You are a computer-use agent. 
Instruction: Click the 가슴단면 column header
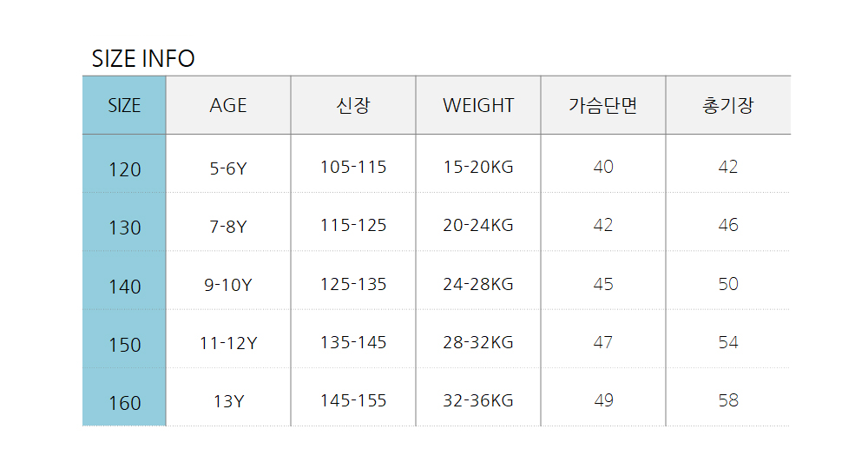coord(603,105)
